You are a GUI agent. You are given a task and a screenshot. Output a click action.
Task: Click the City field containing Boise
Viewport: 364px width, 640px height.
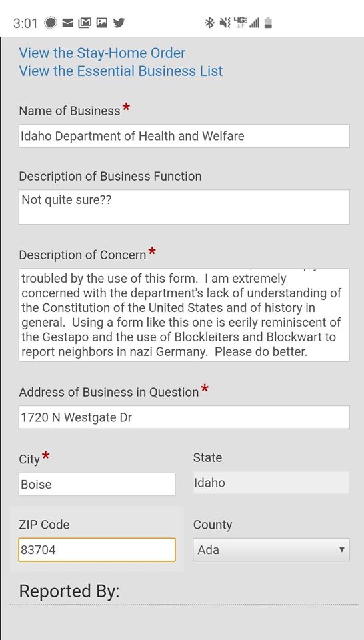pyautogui.click(x=97, y=485)
